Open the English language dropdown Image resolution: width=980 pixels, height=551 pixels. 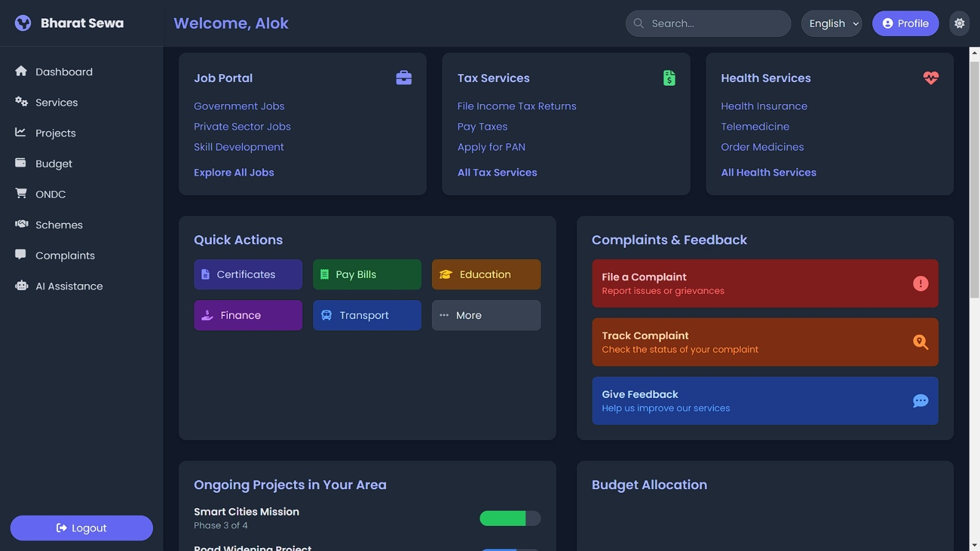tap(831, 23)
